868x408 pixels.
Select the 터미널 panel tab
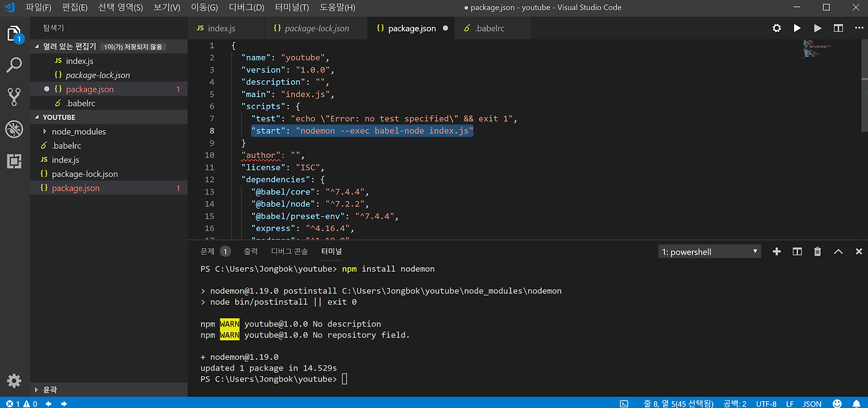(x=332, y=251)
